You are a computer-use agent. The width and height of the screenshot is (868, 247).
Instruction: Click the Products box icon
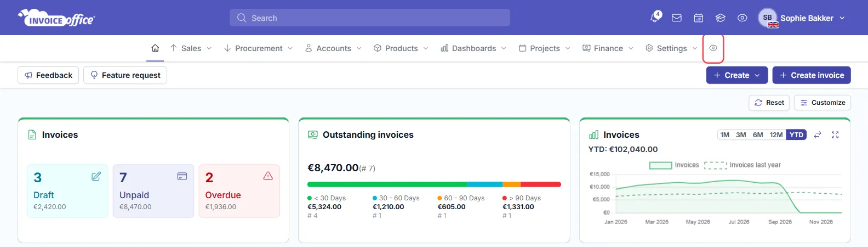click(x=378, y=48)
